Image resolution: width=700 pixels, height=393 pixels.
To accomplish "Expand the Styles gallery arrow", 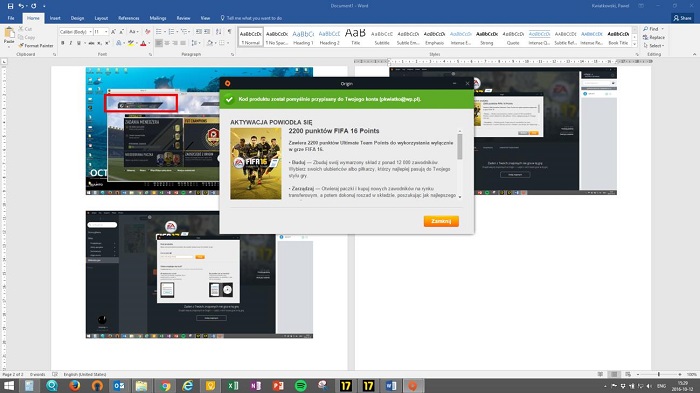I will pos(635,44).
